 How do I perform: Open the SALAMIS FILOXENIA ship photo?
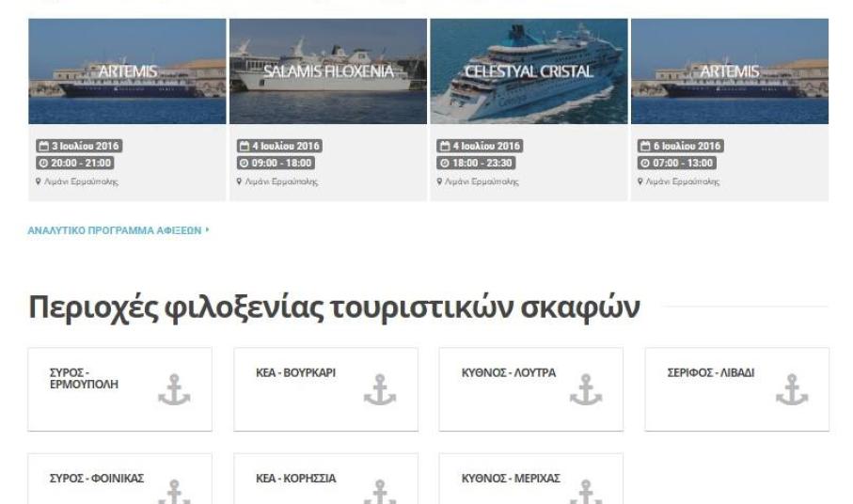click(x=328, y=71)
